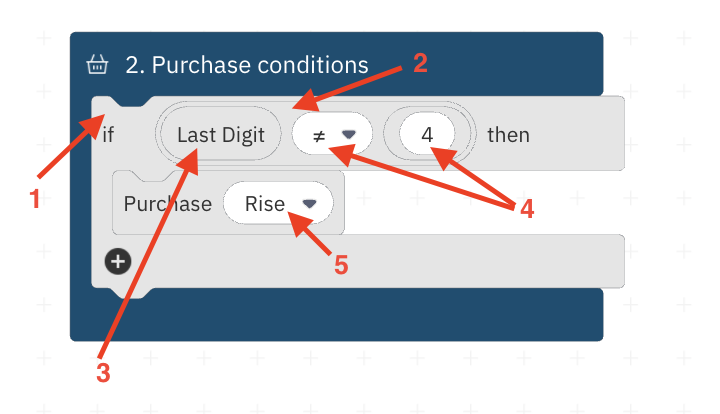Click the red annotation number 5
This screenshot has height=414, width=720.
pyautogui.click(x=341, y=265)
